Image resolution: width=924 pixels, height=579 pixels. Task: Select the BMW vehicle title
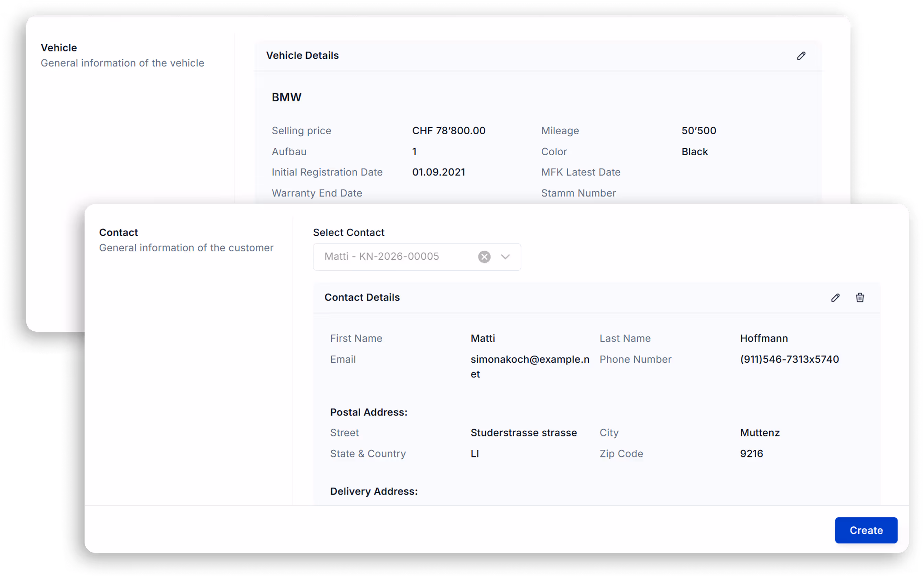tap(286, 97)
